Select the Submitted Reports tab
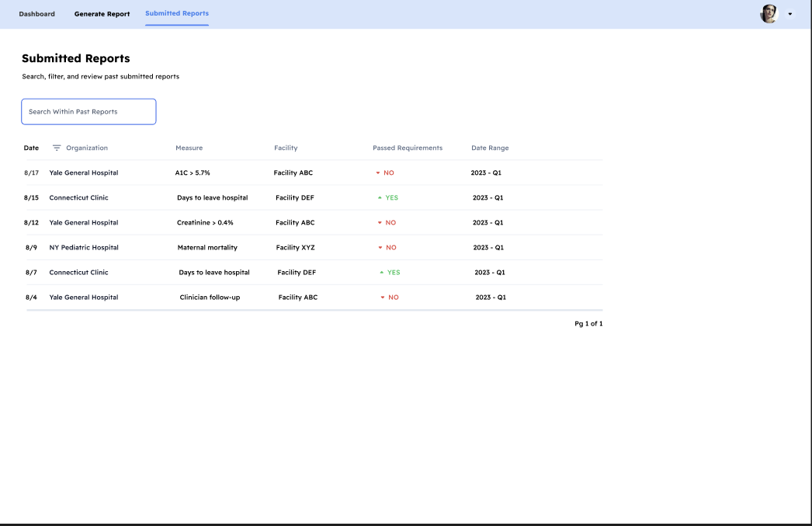812x526 pixels. [x=176, y=13]
